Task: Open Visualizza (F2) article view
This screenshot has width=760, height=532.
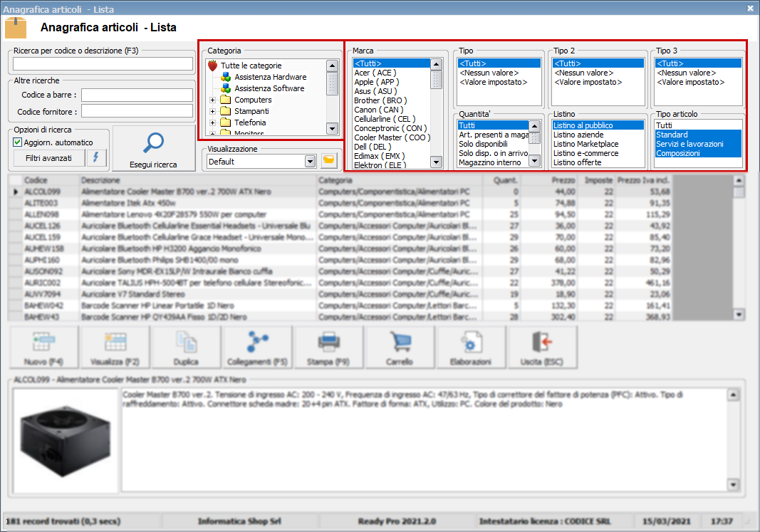Action: pyautogui.click(x=115, y=344)
